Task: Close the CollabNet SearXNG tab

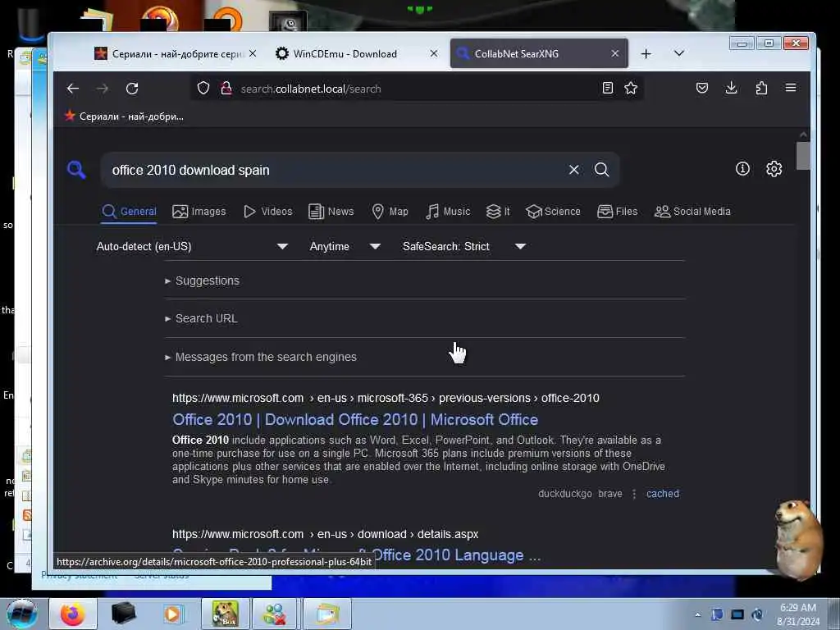Action: coord(615,53)
